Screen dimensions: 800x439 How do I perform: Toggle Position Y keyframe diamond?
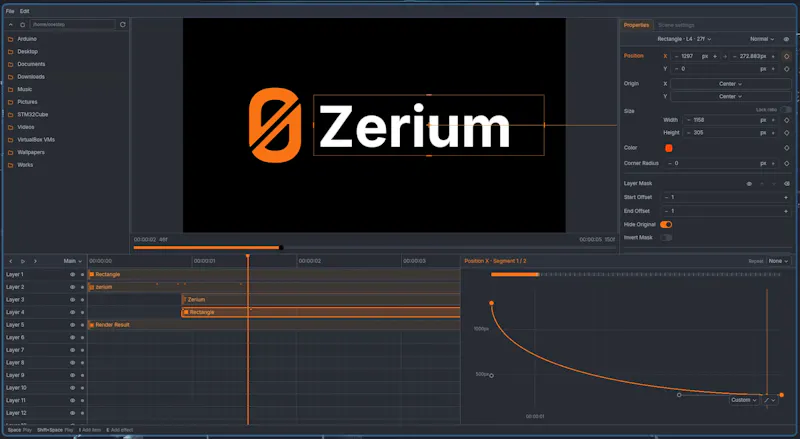click(x=786, y=69)
